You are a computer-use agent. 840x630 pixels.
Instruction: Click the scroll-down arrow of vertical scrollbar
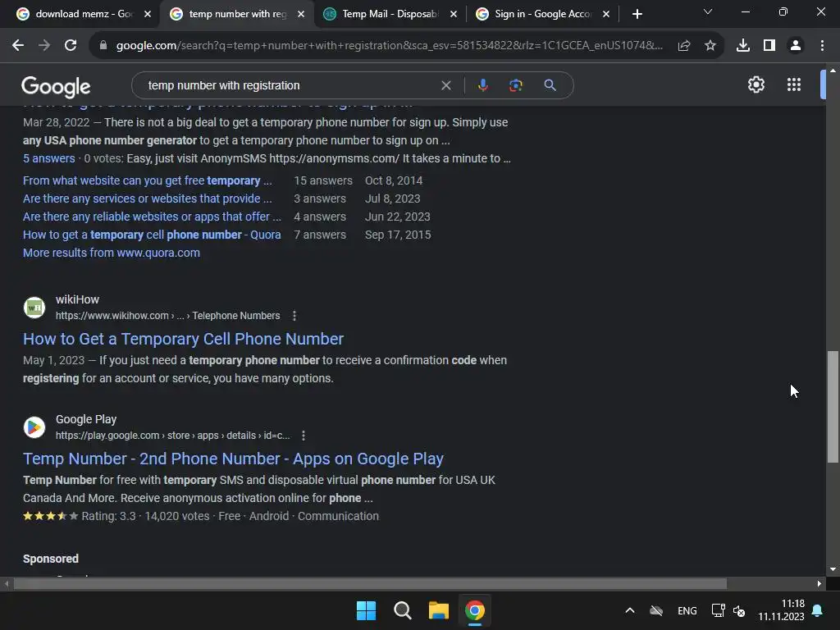[833, 569]
